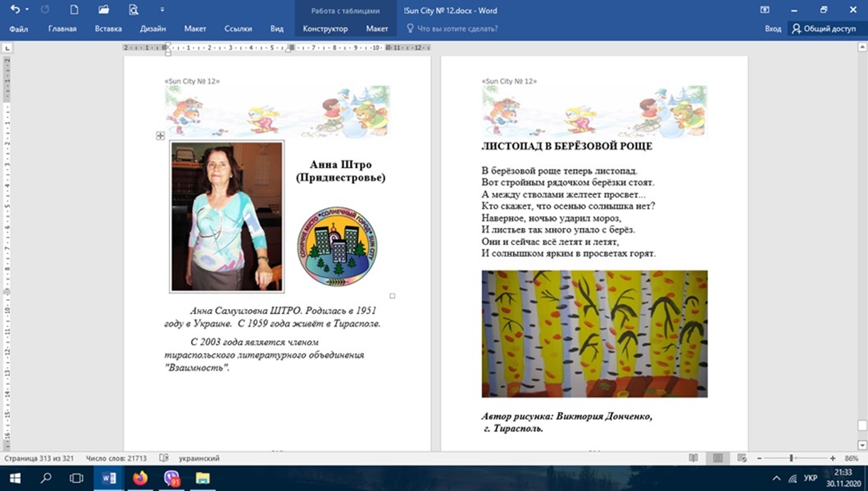The width and height of the screenshot is (868, 491).
Task: Click the Undo arrow in the title bar
Action: (x=15, y=10)
